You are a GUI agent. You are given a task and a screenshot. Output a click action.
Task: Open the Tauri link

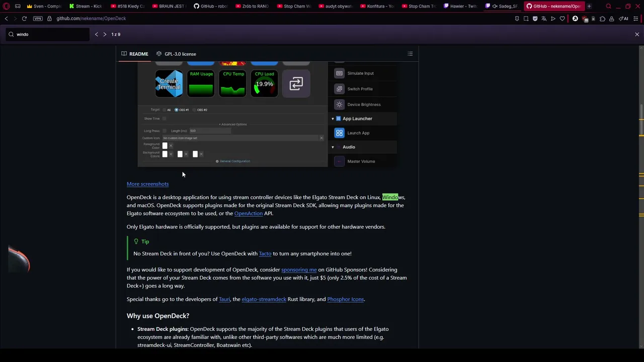tap(224, 299)
